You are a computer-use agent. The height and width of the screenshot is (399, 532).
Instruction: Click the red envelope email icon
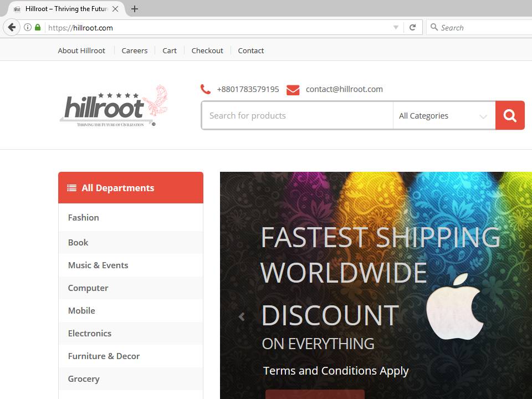point(293,90)
